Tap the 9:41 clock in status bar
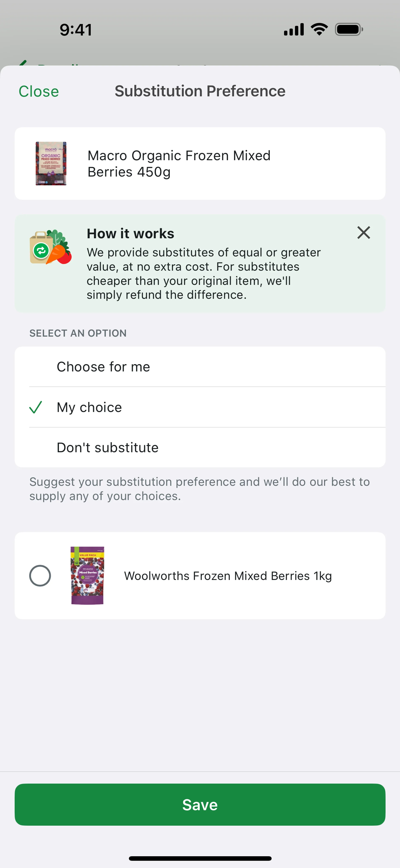The image size is (400, 868). pyautogui.click(x=76, y=30)
